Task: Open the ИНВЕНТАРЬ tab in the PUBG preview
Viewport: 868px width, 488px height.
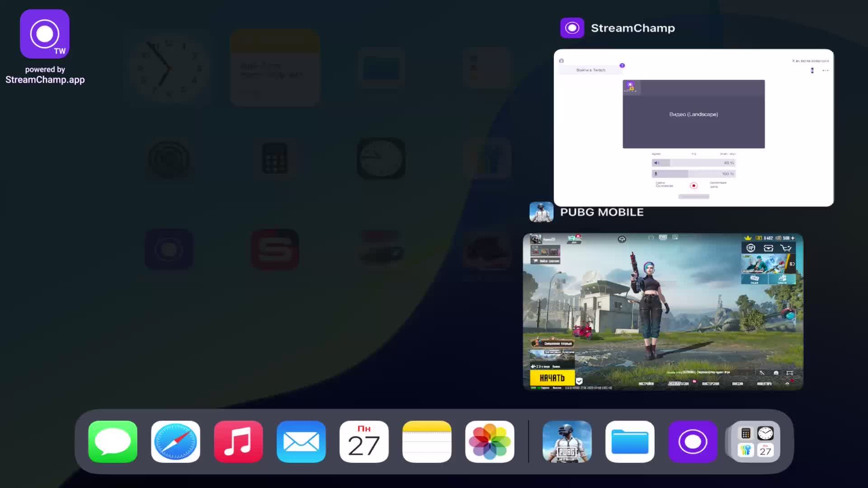Action: click(x=764, y=384)
